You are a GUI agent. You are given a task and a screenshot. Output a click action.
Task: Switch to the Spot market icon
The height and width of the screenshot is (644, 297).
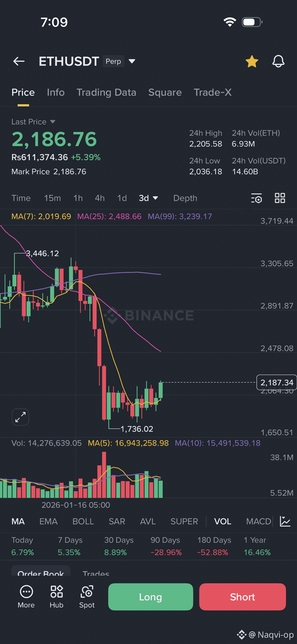click(x=87, y=592)
